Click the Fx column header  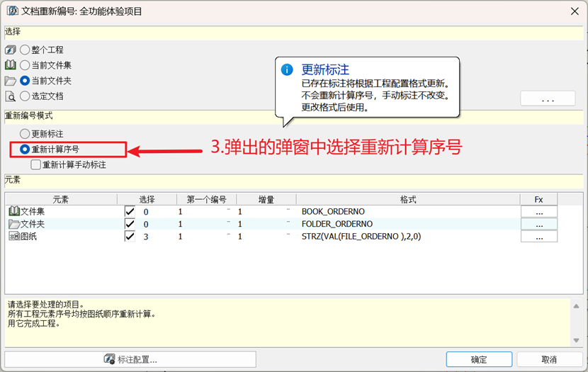538,199
